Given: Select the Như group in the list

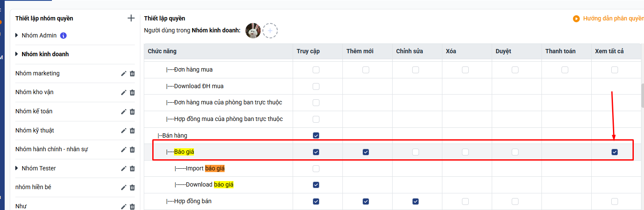Looking at the screenshot, I should point(20,206).
